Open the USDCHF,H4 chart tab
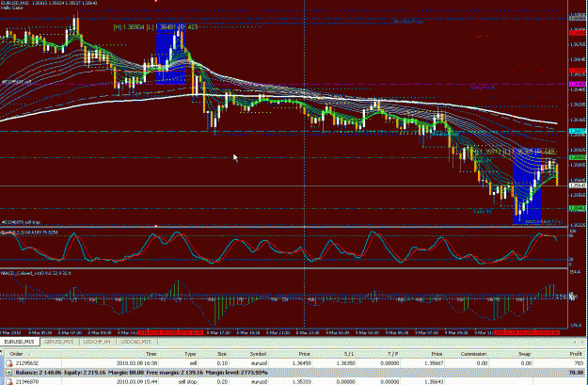Screen dimensions: 588x385 tap(97, 342)
